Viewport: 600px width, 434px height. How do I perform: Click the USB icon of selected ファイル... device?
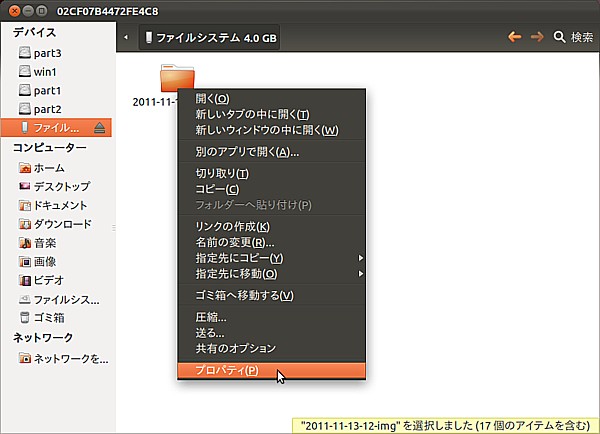tap(25, 127)
